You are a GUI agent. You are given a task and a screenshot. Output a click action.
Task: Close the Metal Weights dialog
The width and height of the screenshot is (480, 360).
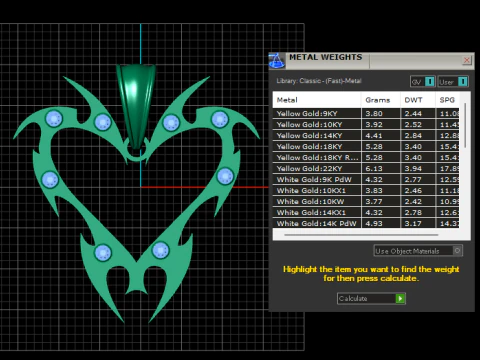click(467, 60)
